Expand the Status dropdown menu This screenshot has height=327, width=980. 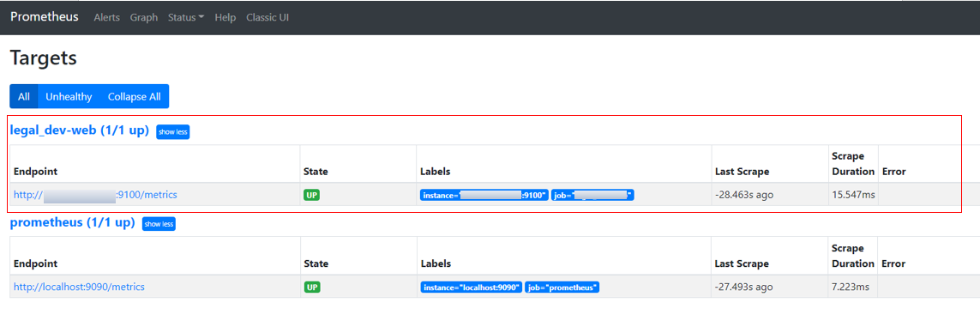coord(186,17)
